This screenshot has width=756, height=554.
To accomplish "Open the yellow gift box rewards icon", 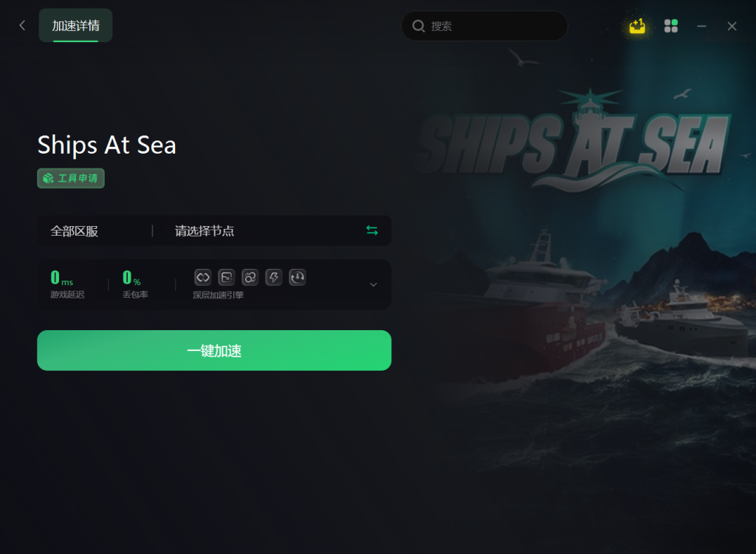I will [x=637, y=26].
